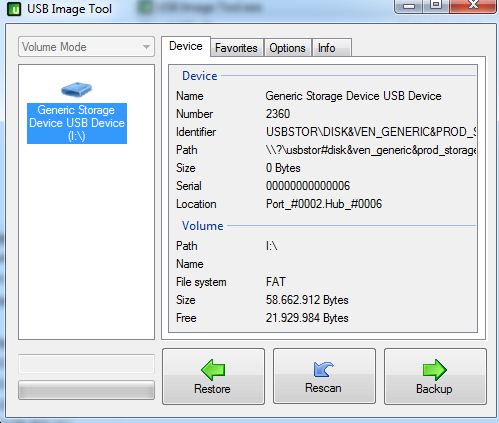Click the blue Rescan arrow icon

(x=323, y=369)
